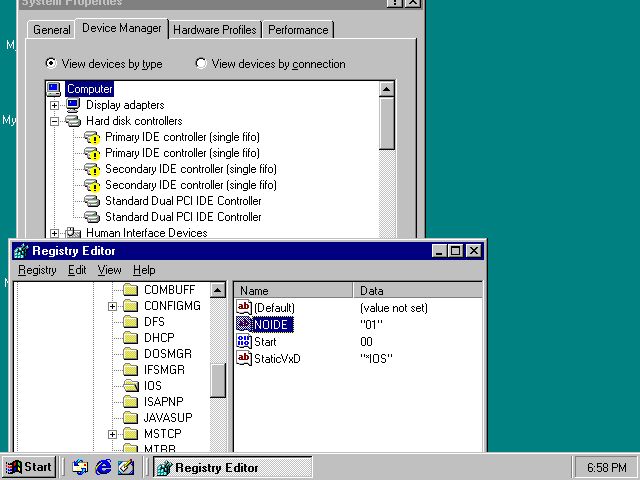Click Registry Editor taskbar button

[x=233, y=467]
